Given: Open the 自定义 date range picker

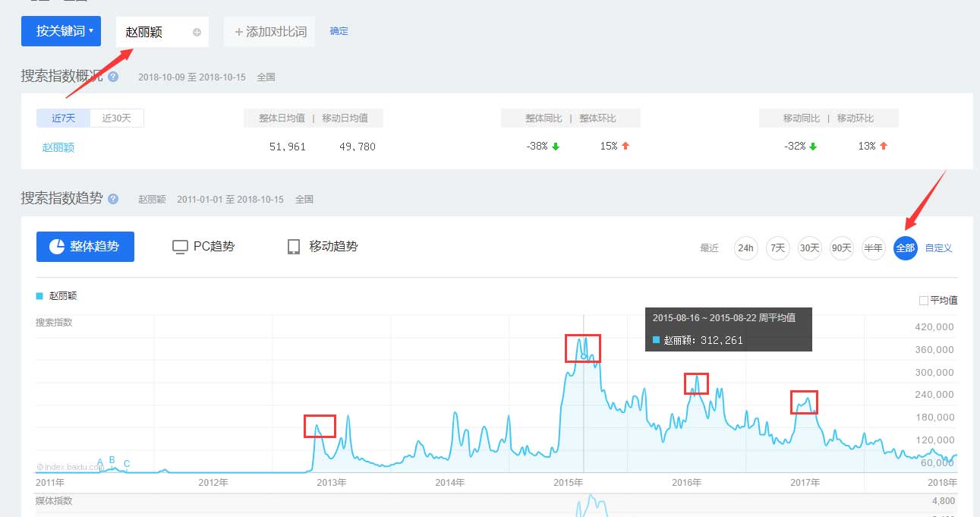Looking at the screenshot, I should pyautogui.click(x=939, y=247).
